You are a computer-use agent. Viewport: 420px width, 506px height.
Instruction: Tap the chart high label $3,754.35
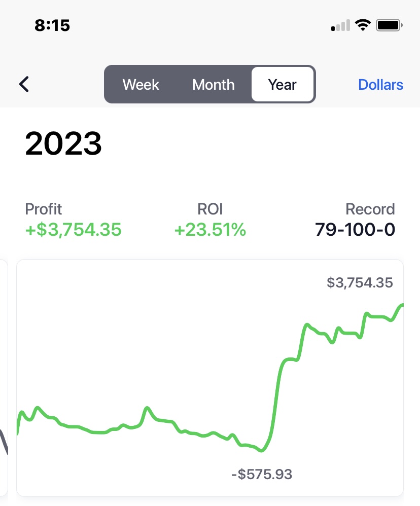click(360, 282)
